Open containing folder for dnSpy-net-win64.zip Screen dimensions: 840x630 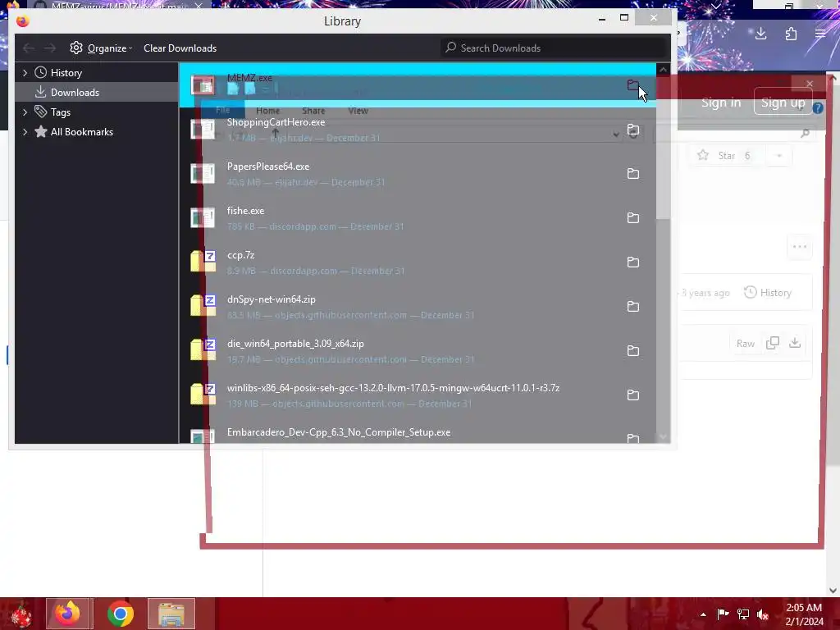tap(632, 307)
